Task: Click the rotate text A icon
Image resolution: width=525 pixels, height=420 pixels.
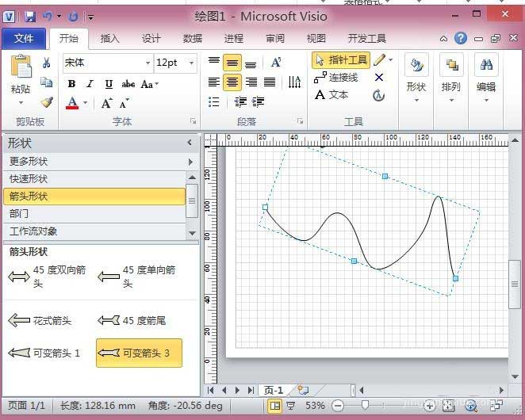Action: (x=276, y=63)
